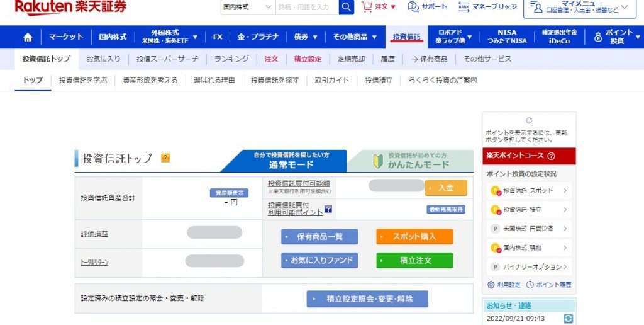Switch to お気に入り sub-tab
The width and height of the screenshot is (644, 325).
[103, 59]
